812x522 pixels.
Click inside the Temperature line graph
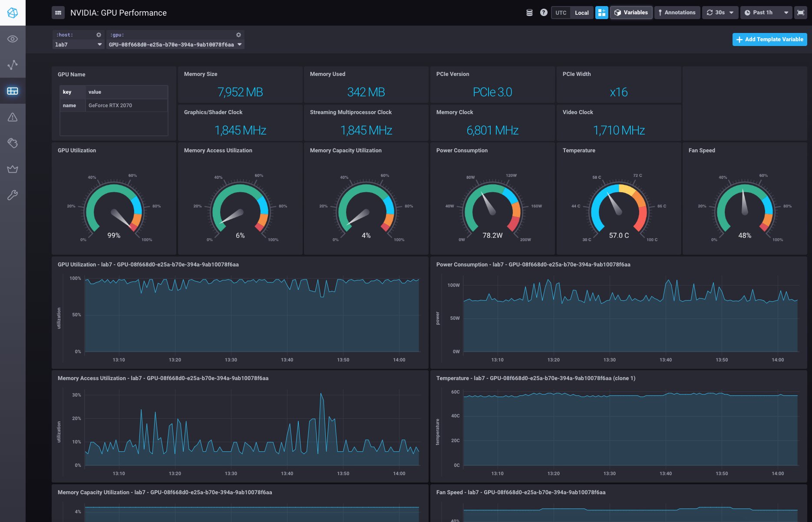click(x=630, y=429)
